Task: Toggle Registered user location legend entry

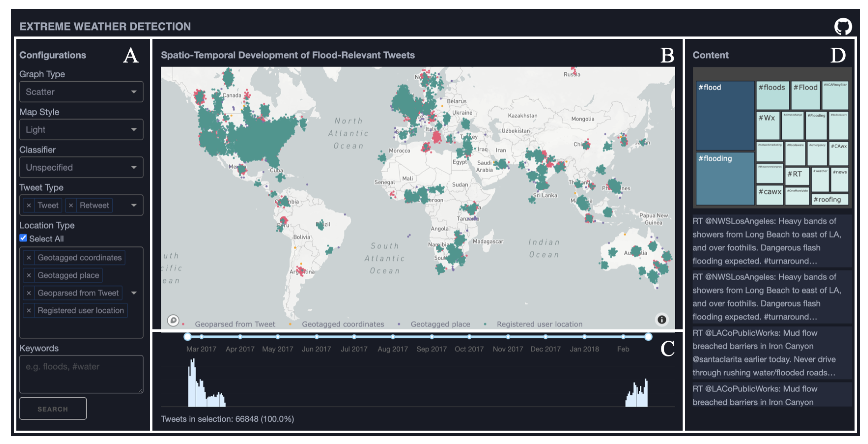Action: pos(539,324)
